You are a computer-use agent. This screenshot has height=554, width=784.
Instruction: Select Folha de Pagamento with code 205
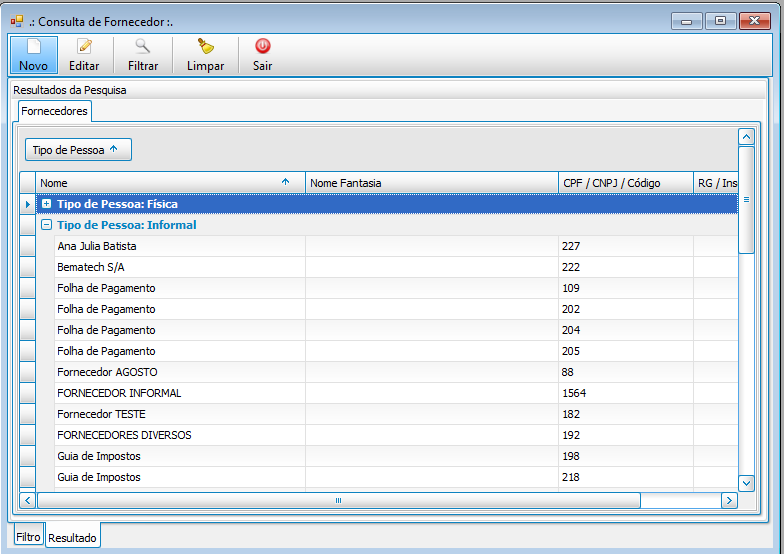coord(396,351)
